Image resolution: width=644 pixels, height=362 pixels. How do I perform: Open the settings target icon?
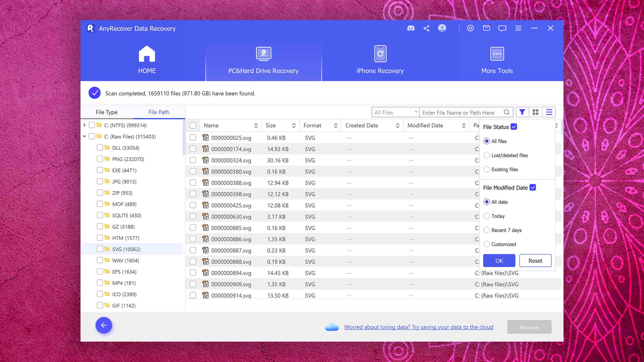tap(470, 28)
